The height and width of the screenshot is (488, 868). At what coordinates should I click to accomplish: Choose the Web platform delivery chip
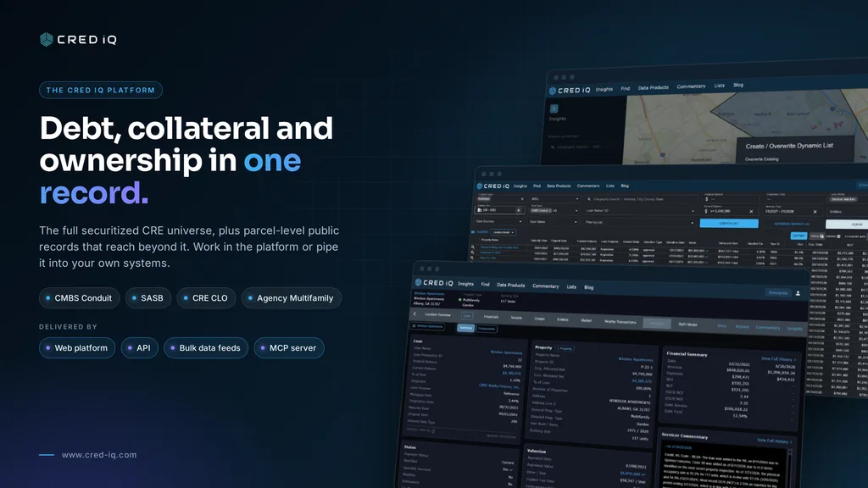[x=77, y=347]
